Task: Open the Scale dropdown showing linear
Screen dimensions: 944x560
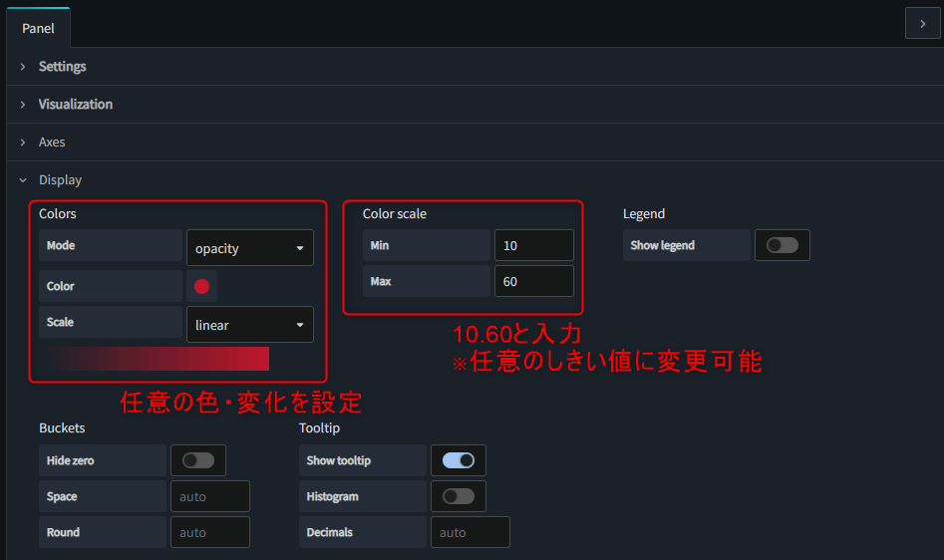Action: pos(250,325)
